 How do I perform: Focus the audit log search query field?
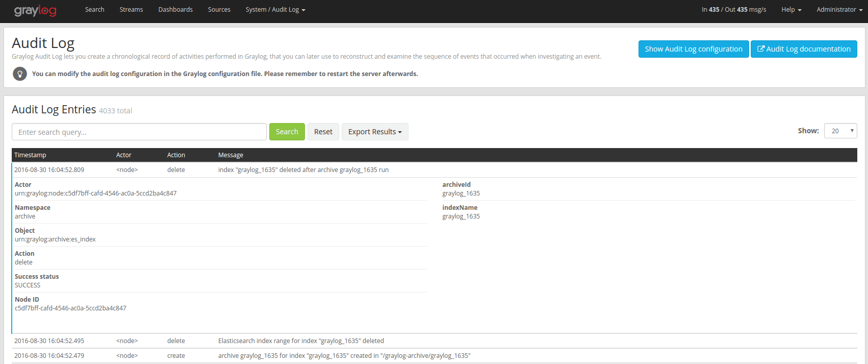[x=139, y=132]
